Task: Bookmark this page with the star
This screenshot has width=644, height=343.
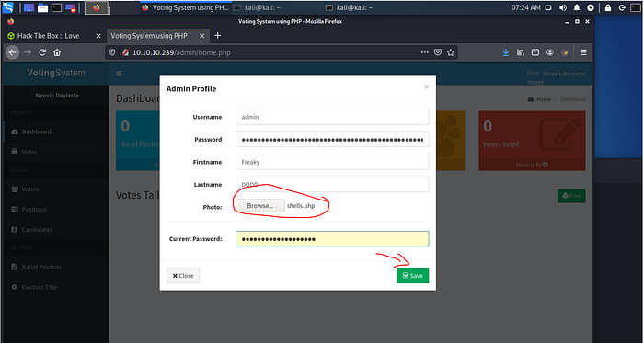Action: (x=451, y=52)
